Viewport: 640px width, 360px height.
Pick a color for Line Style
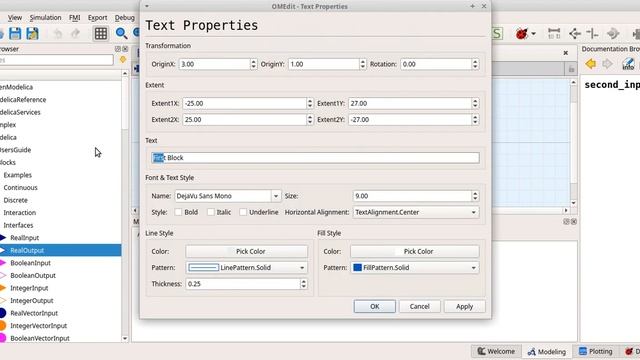coord(247,251)
